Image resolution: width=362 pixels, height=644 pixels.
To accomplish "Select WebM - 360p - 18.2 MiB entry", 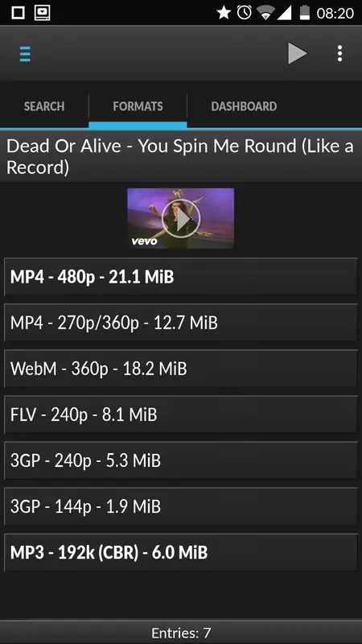I will pos(181,369).
